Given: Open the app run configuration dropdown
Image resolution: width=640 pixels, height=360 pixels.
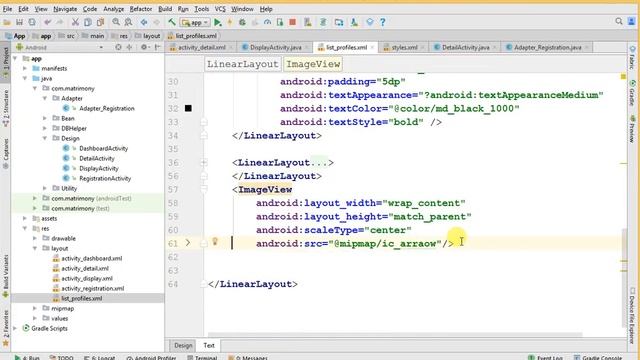Looking at the screenshot, I should (x=196, y=22).
